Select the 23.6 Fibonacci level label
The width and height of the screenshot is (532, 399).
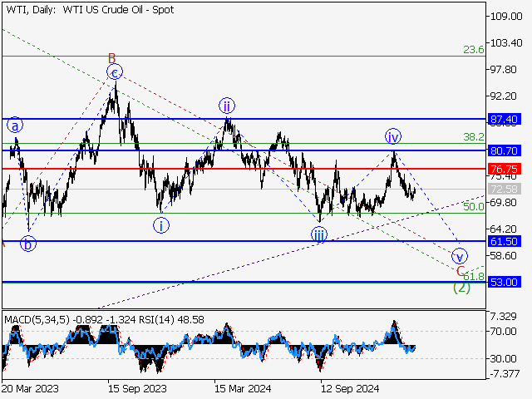pos(473,50)
